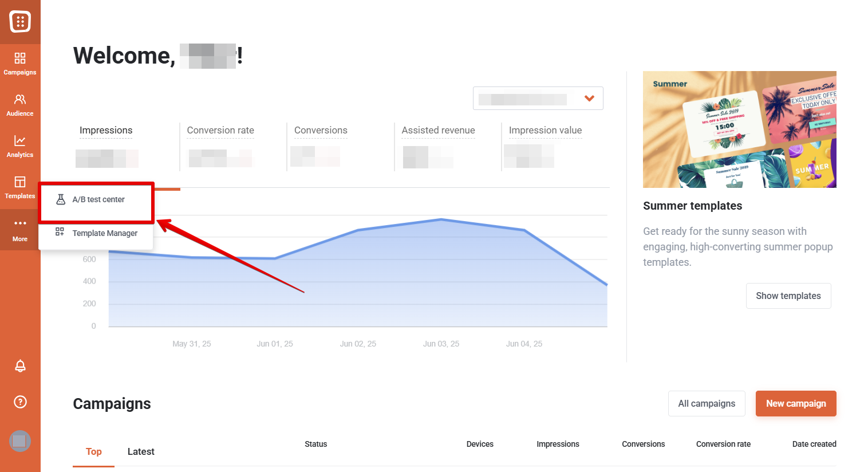The image size is (868, 472).
Task: Switch to the Latest campaigns tab
Action: click(141, 451)
